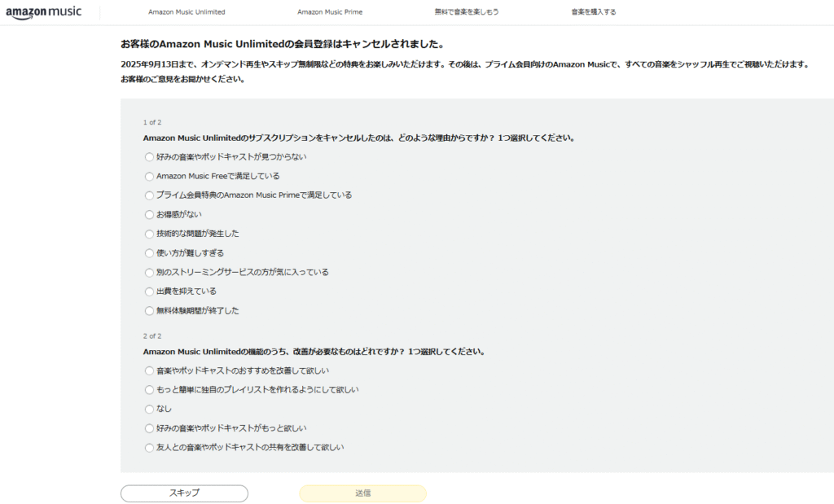Select 別のストリーミングサービスの方が気に入っている option

pyautogui.click(x=150, y=273)
